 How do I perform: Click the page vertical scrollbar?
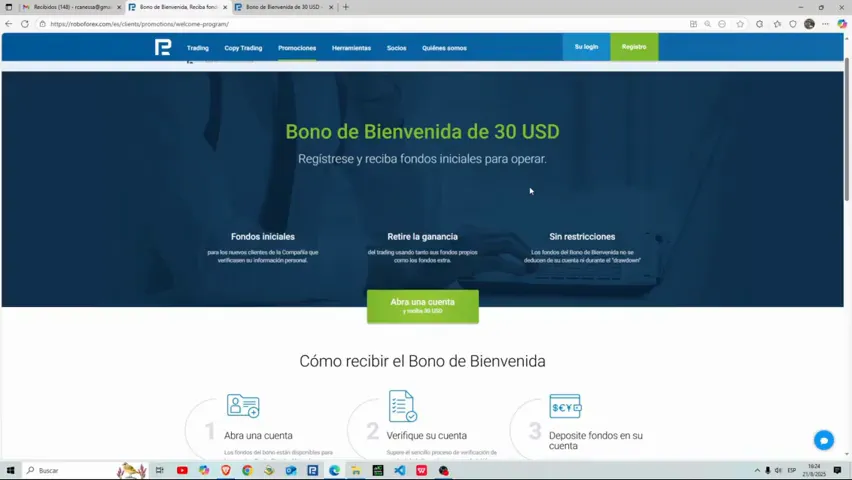(x=847, y=128)
